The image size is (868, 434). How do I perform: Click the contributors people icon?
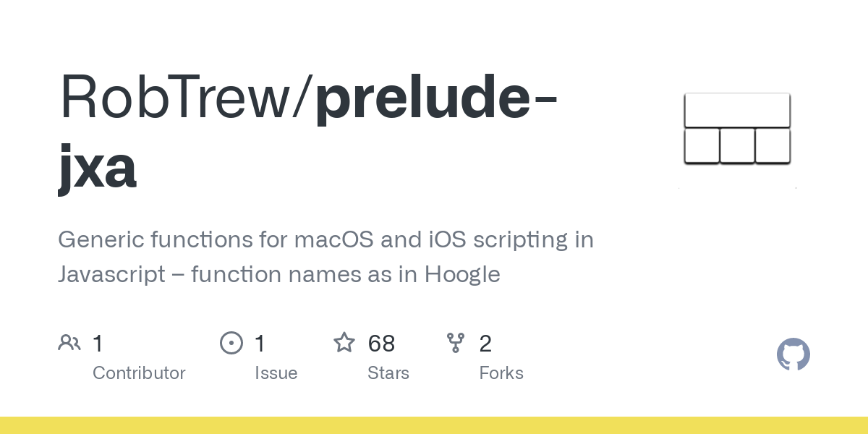69,343
